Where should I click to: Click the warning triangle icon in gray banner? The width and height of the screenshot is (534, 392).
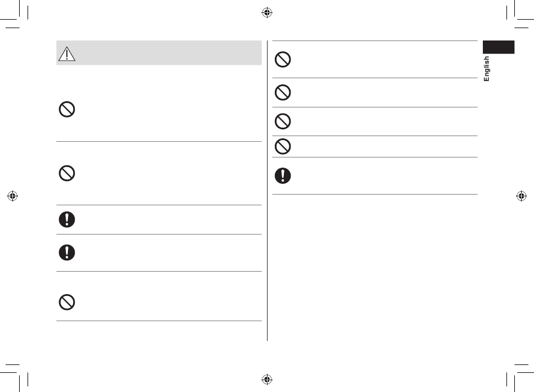[67, 54]
